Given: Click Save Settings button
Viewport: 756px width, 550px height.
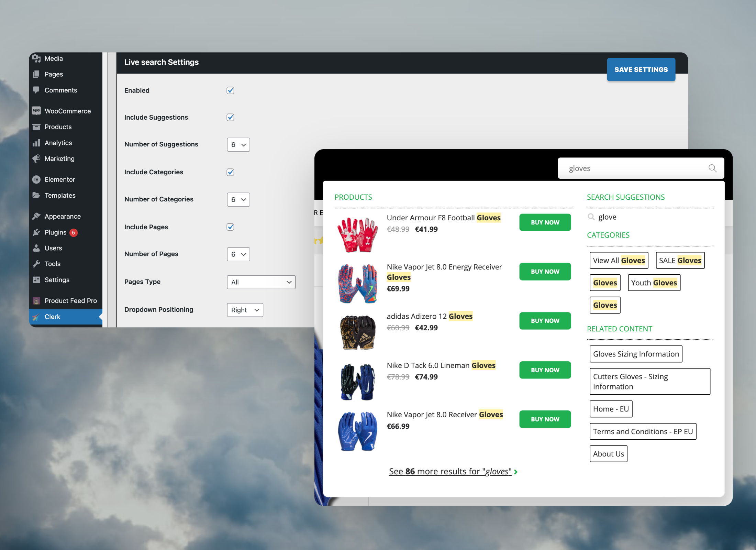Looking at the screenshot, I should [x=641, y=69].
